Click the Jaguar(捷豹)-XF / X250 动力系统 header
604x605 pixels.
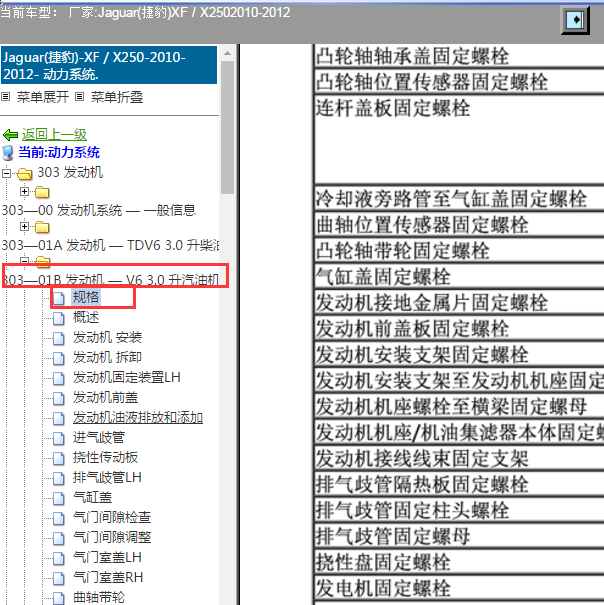click(109, 65)
